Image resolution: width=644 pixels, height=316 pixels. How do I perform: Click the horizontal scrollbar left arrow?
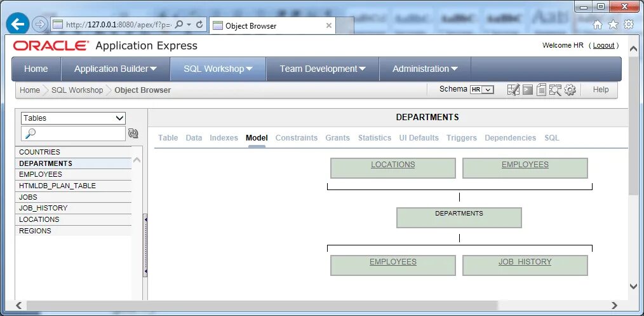19,305
